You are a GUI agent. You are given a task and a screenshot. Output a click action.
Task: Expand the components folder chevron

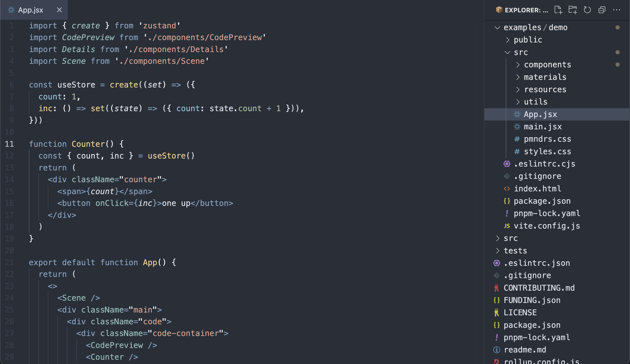point(518,65)
